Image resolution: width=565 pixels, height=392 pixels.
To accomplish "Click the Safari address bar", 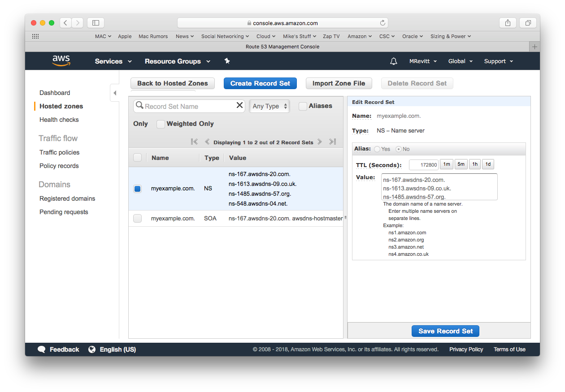I will coord(282,23).
